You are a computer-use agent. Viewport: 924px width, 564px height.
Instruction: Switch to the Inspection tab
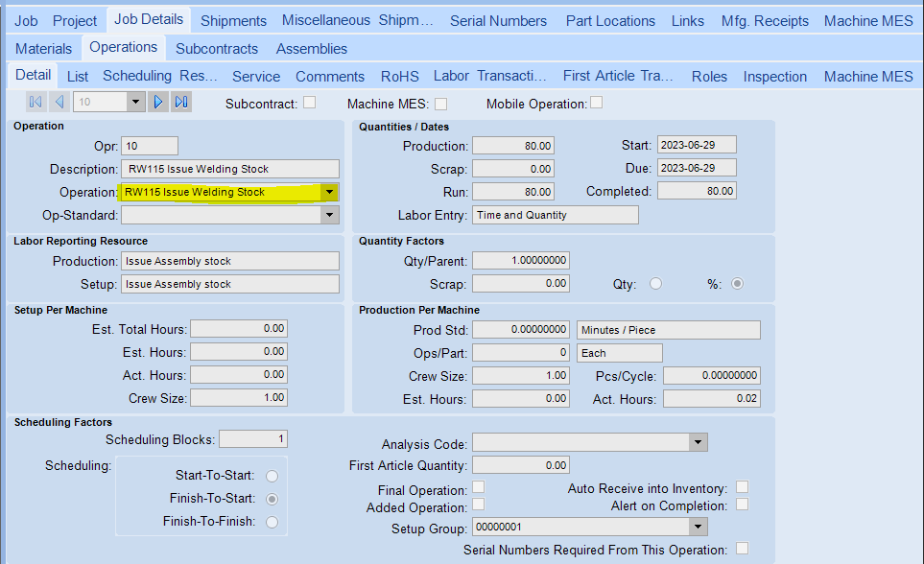(774, 76)
